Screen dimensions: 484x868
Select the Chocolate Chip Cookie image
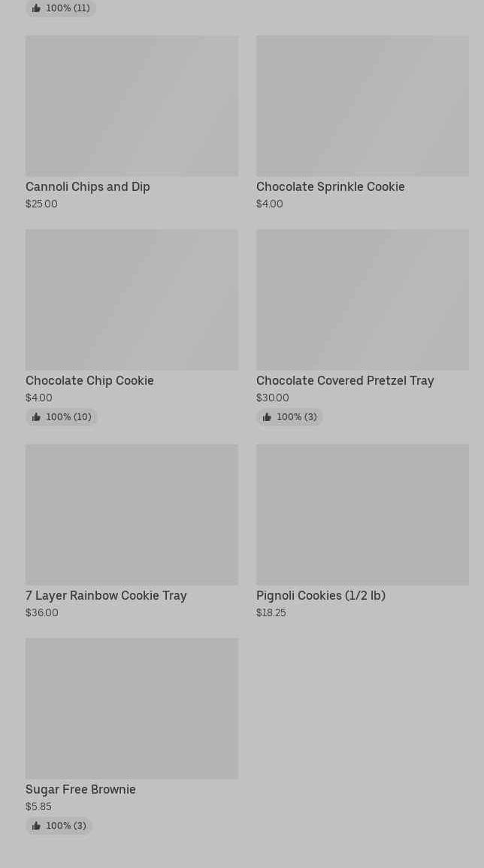coord(132,300)
